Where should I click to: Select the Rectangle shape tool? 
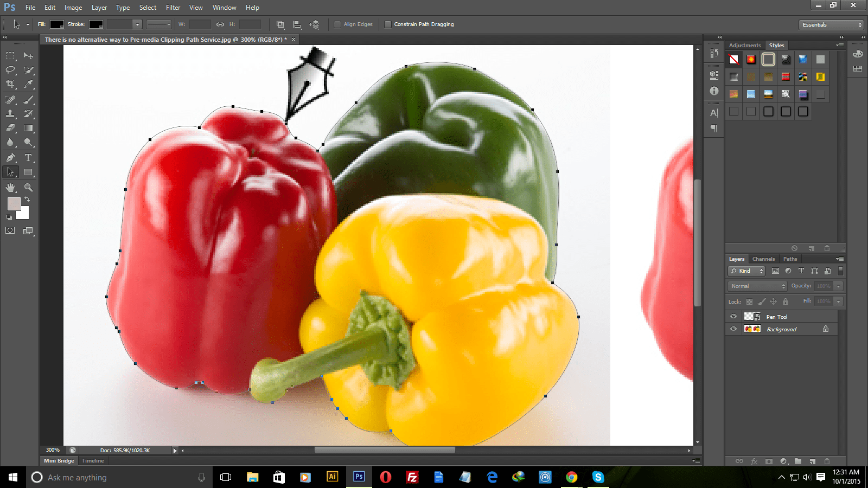(28, 172)
